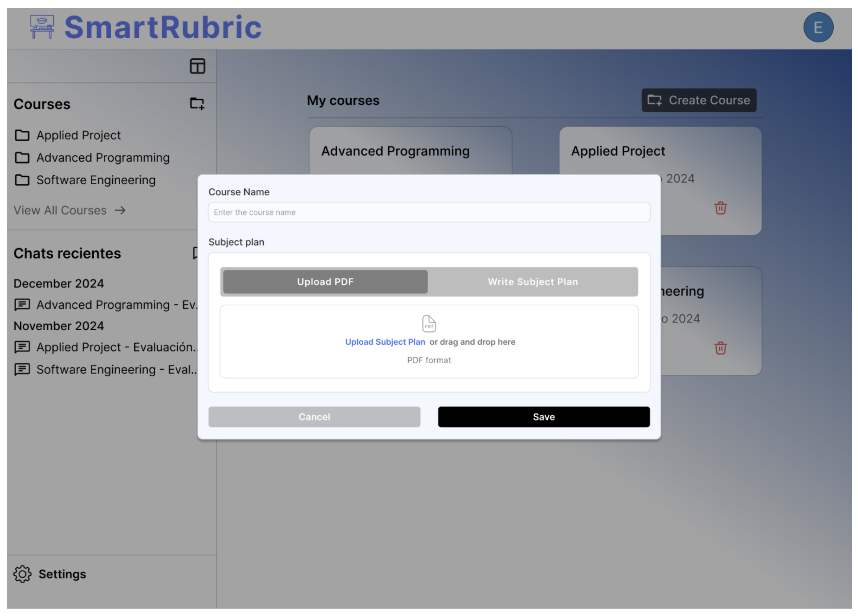Click the SmartRubric logo icon
Screen dimensions: 858x616
42,27
